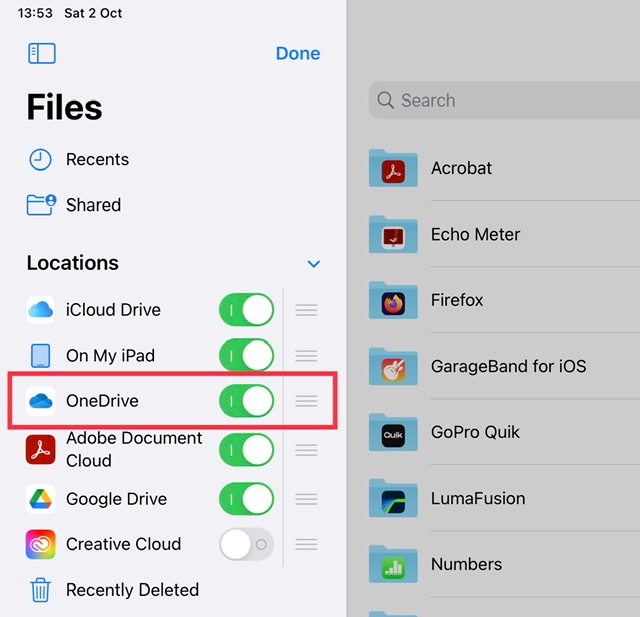
Task: Click the magnifying glass search icon
Action: [385, 100]
